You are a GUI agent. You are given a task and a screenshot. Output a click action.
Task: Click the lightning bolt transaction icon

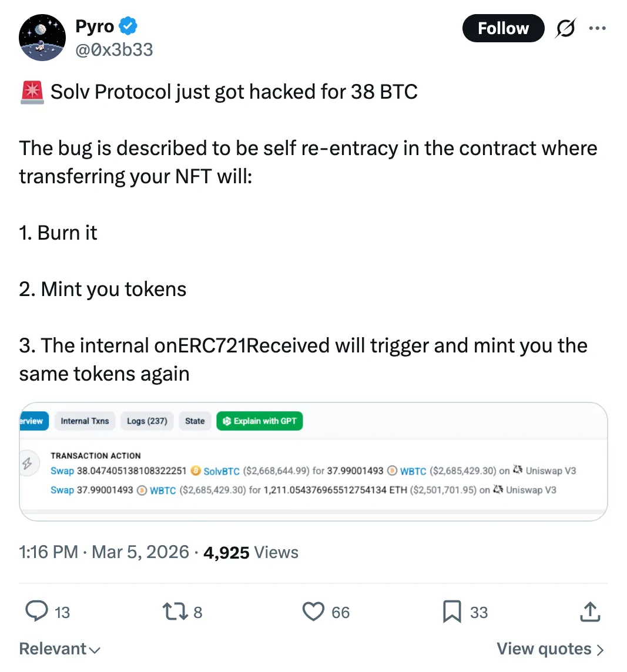(x=27, y=463)
